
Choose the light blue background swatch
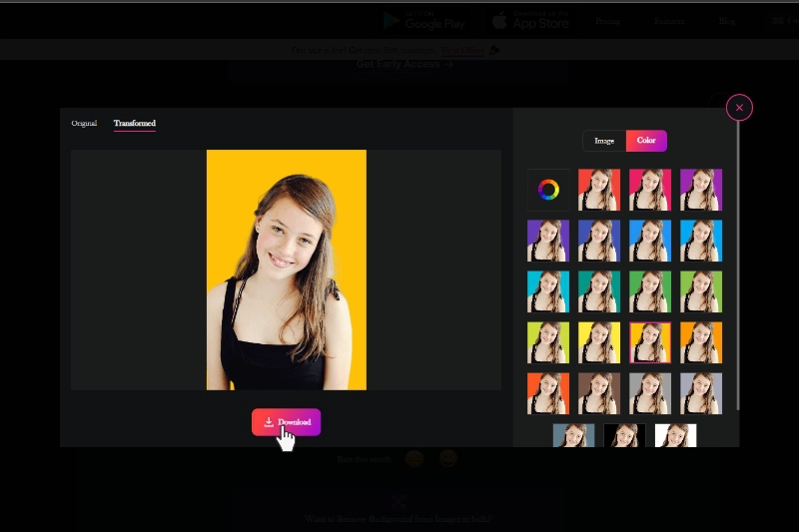pyautogui.click(x=701, y=241)
